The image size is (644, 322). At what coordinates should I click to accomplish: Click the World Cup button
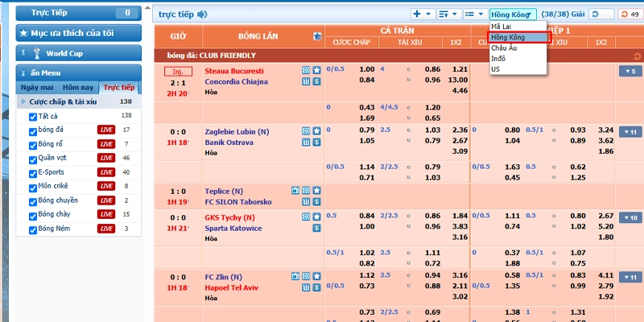[x=78, y=53]
